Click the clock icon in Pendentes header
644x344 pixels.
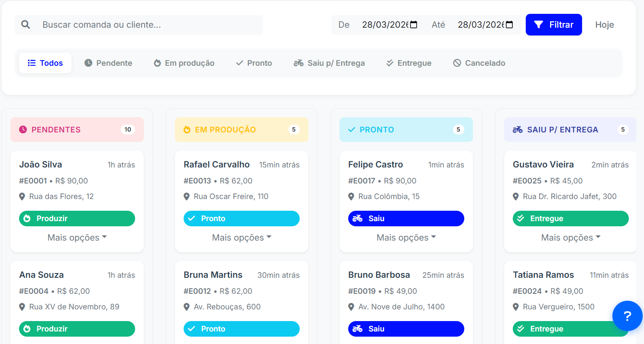[23, 129]
